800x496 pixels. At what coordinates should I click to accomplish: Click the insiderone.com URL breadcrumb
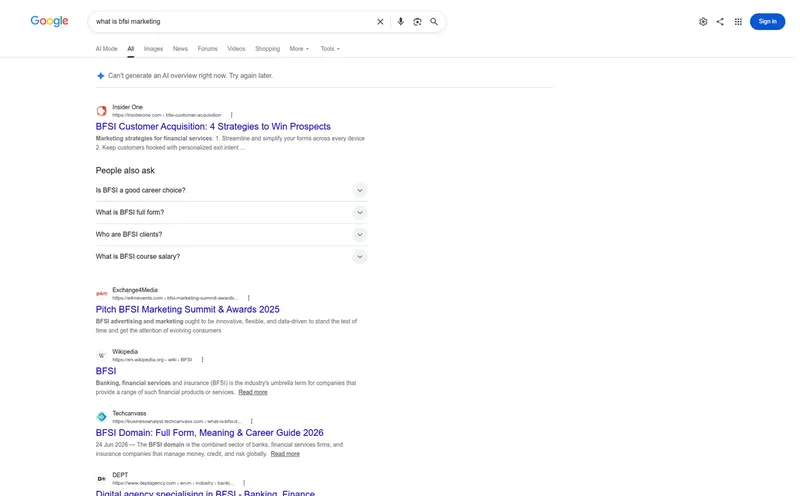tap(166, 115)
